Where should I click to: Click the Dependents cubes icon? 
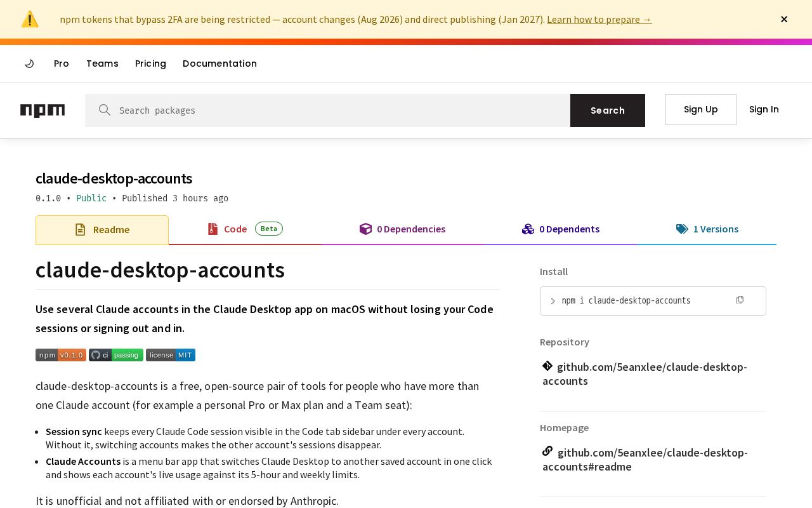pyautogui.click(x=528, y=229)
